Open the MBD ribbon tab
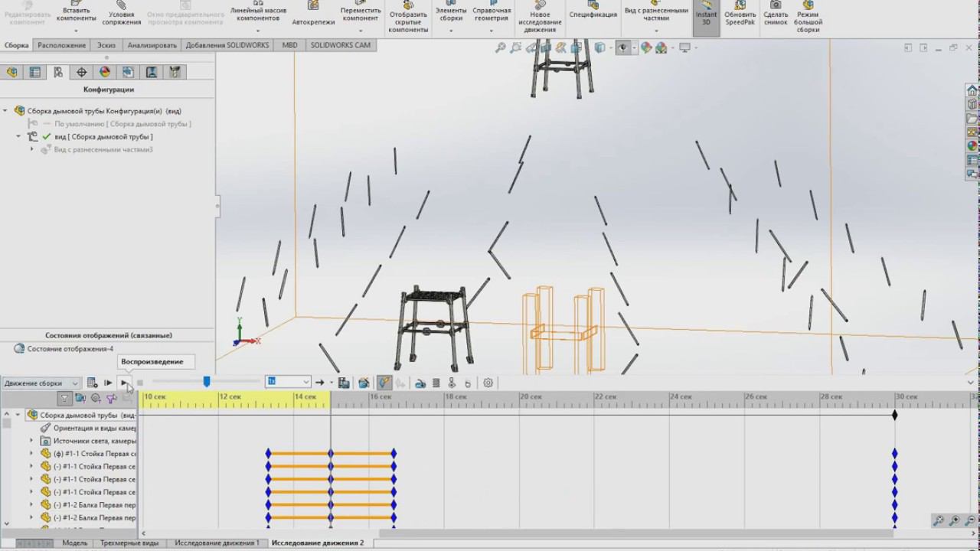The height and width of the screenshot is (551, 980). click(x=289, y=45)
